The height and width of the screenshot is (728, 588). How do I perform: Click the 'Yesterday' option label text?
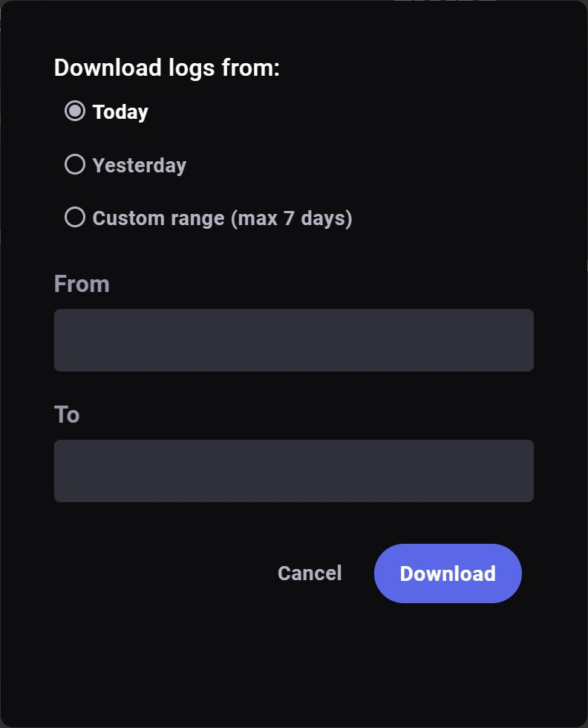tap(140, 165)
